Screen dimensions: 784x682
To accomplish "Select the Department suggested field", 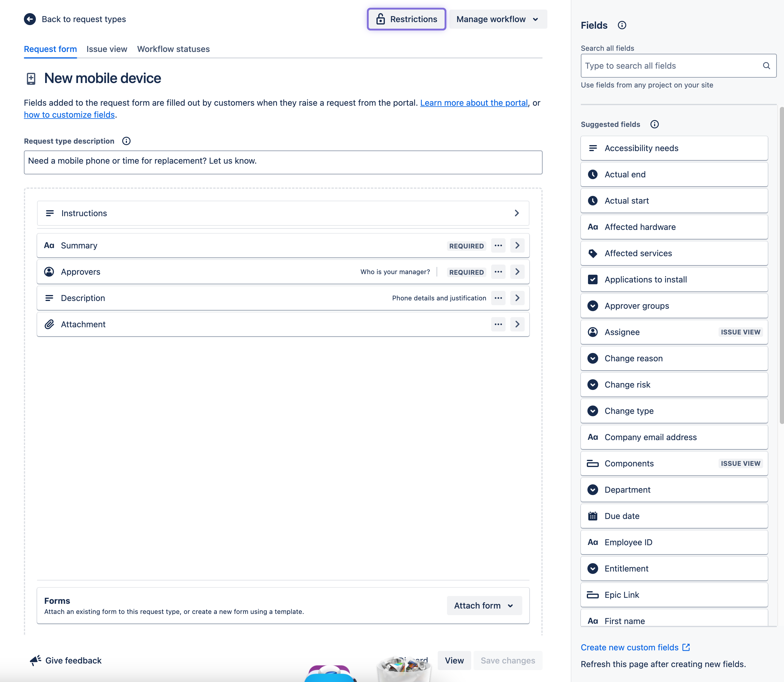I will click(674, 490).
